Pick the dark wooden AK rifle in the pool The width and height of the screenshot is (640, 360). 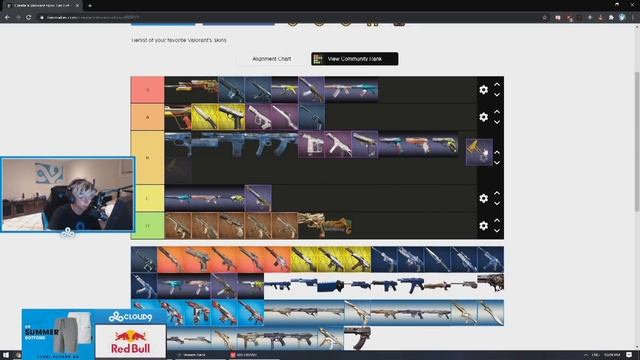tap(358, 338)
